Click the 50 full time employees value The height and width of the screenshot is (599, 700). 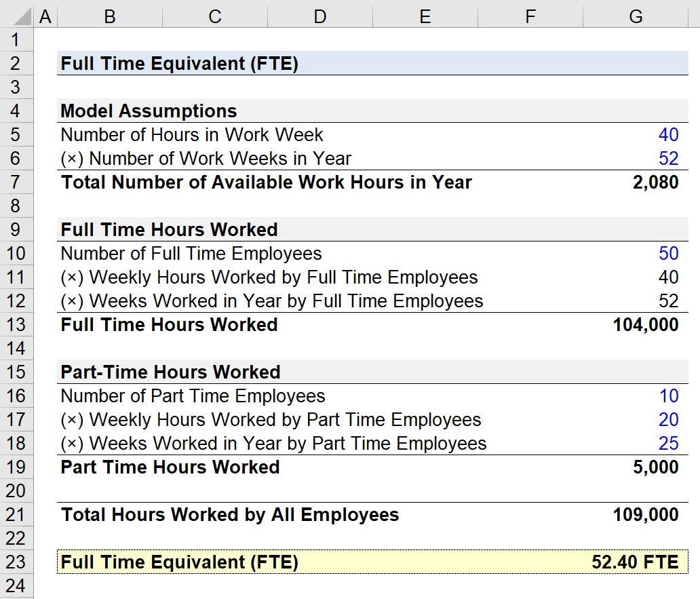(636, 254)
